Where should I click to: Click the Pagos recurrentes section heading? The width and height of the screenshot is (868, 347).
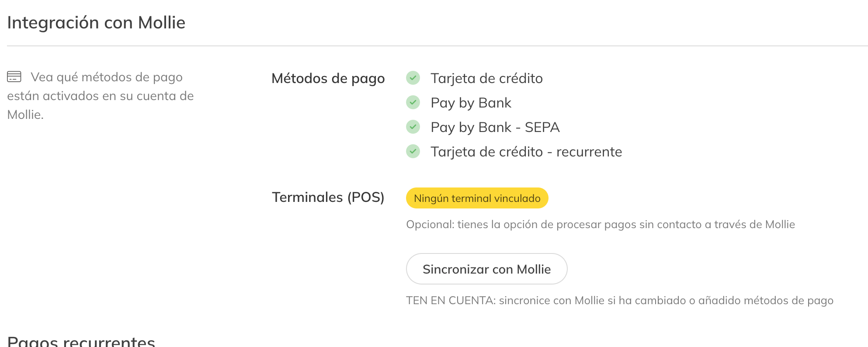81,341
